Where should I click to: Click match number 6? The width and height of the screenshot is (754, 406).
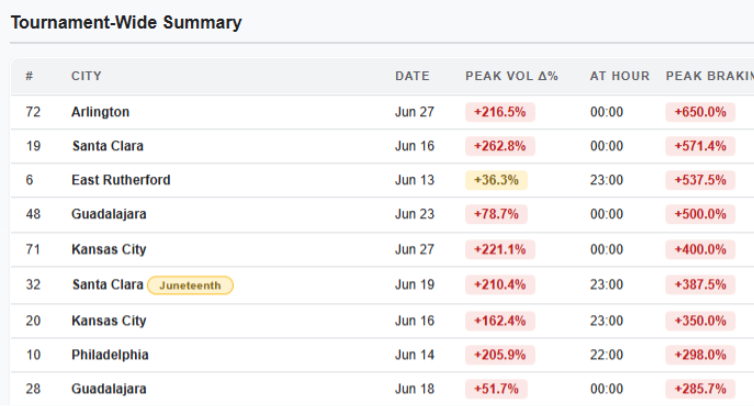tap(29, 180)
